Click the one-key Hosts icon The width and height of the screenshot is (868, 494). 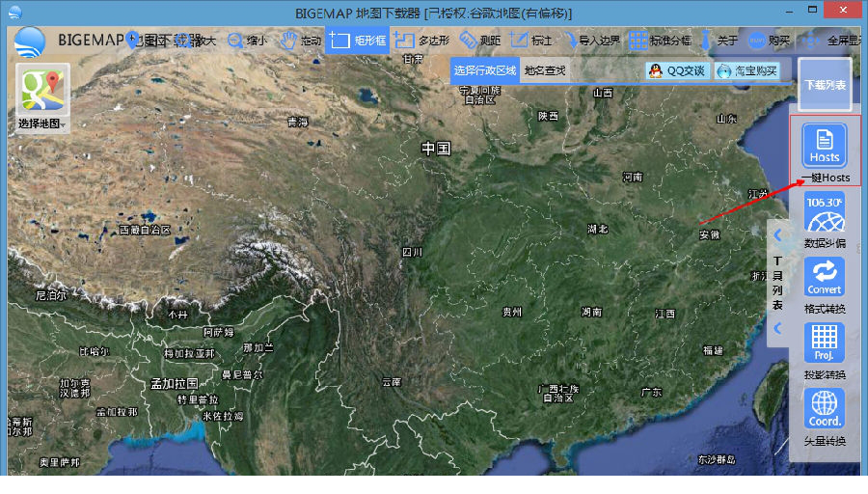[x=825, y=145]
